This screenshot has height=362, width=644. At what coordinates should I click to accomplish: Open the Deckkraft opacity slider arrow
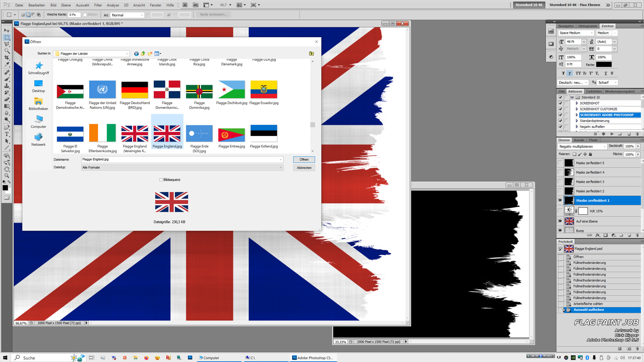click(x=638, y=146)
